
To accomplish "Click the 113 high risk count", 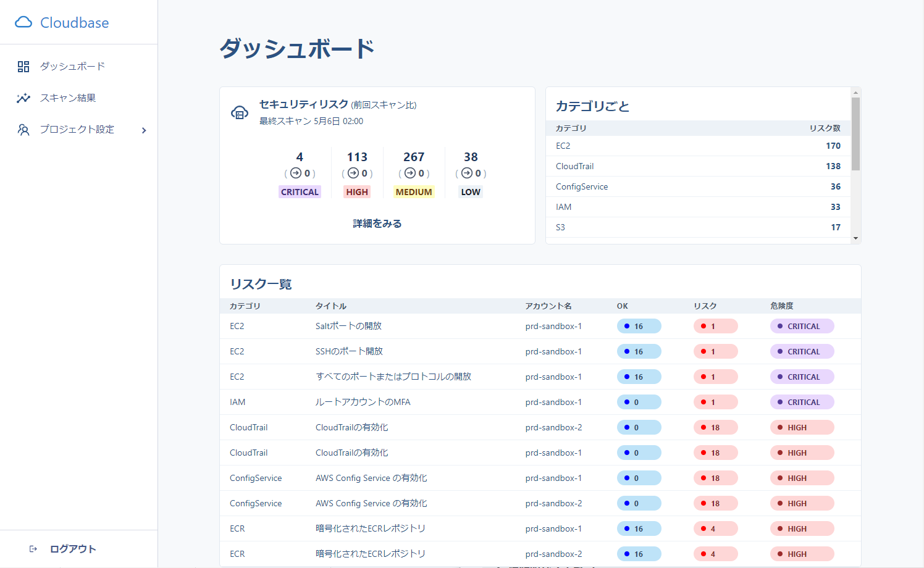I will [x=357, y=157].
